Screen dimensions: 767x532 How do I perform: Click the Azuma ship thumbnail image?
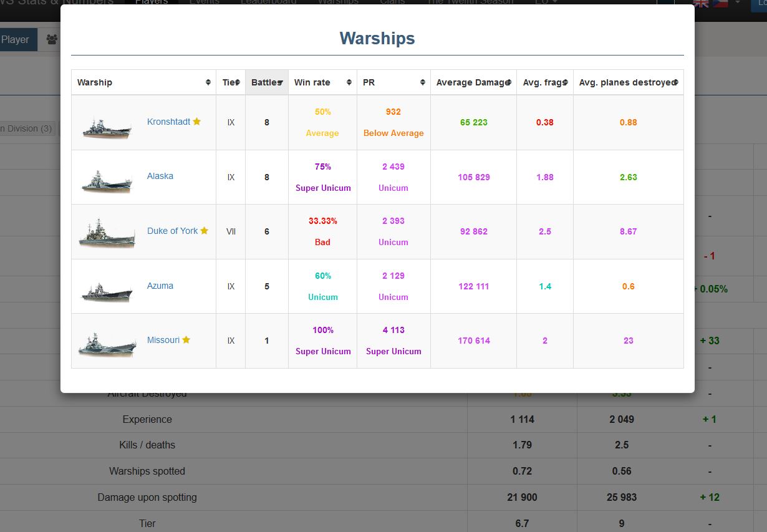coord(107,292)
